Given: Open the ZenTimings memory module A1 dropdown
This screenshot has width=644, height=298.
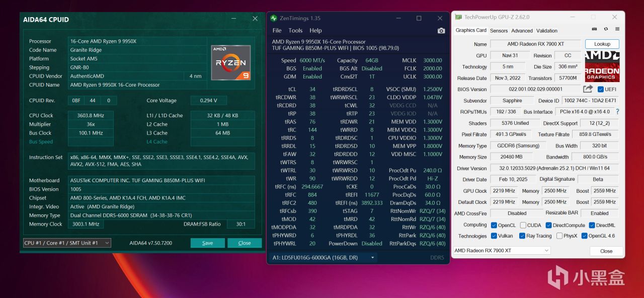Looking at the screenshot, I should [x=324, y=257].
